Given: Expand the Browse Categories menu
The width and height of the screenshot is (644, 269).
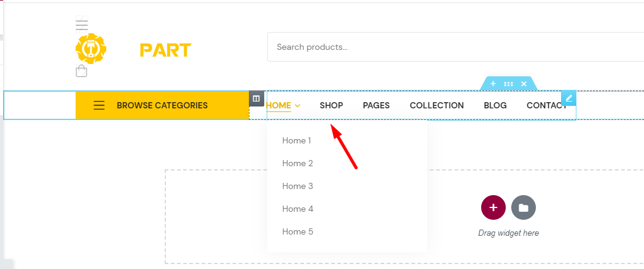Looking at the screenshot, I should [162, 105].
